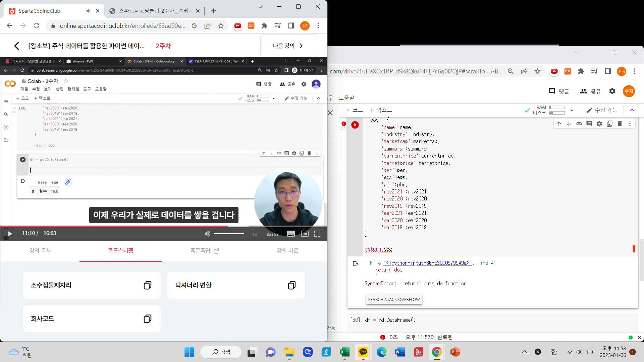Image resolution: width=644 pixels, height=362 pixels.
Task: Mirror cell in tab icon
Action: click(609, 124)
